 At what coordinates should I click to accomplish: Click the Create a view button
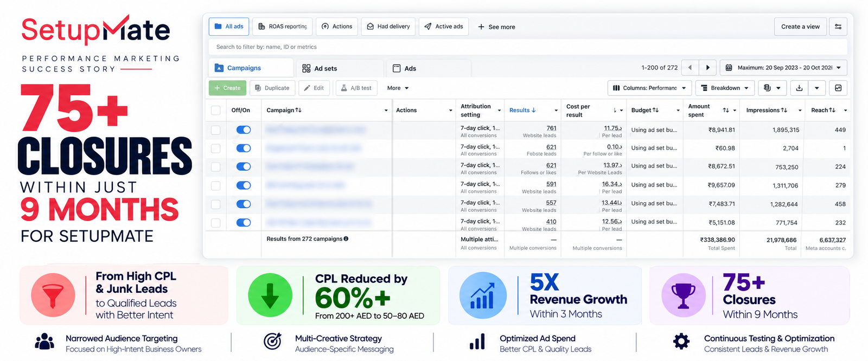click(800, 27)
